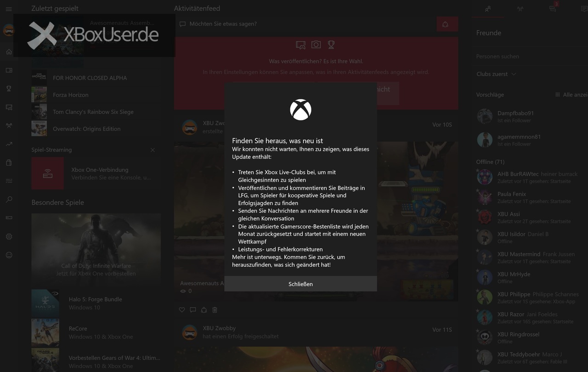588x372 pixels.
Task: Share the Awesomenauts post via share icon
Action: point(204,310)
